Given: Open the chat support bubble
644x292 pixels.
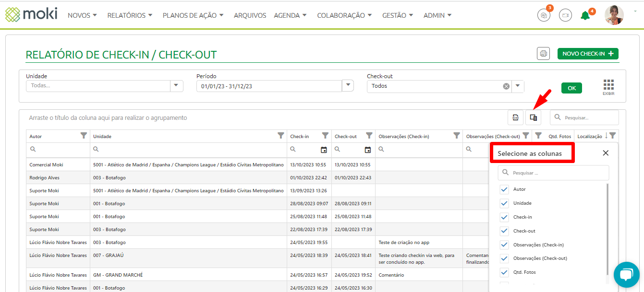Looking at the screenshot, I should tap(626, 274).
